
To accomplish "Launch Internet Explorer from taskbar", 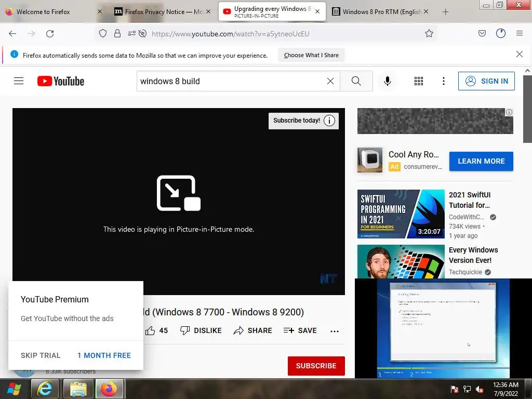I will tap(45, 389).
